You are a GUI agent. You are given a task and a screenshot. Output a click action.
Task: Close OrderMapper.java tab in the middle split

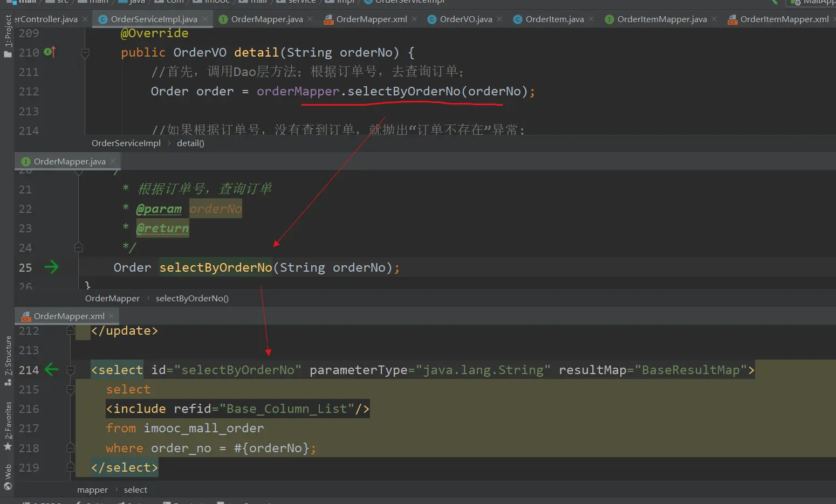pyautogui.click(x=113, y=161)
